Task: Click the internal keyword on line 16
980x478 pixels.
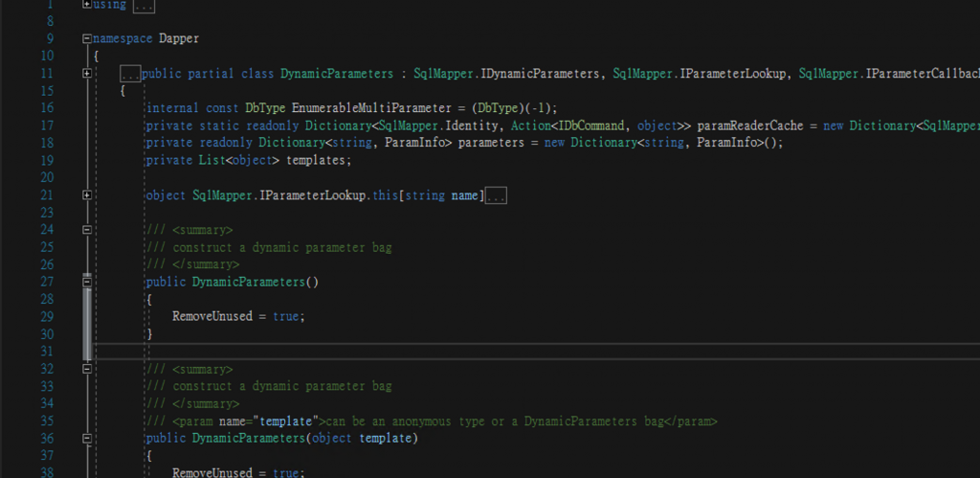Action: [x=172, y=108]
